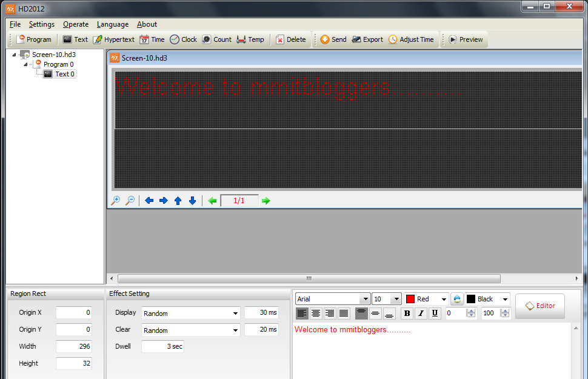Toggle italic formatting

[x=421, y=313]
